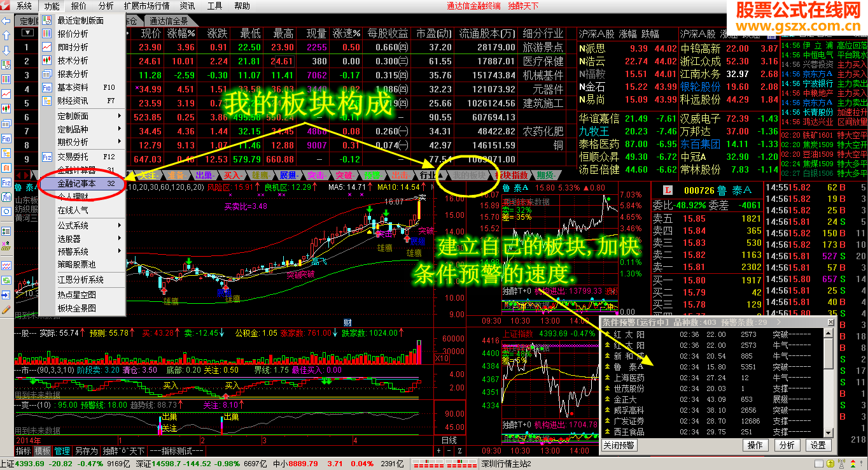Viewport: 868px width, 470px height.
Task: Click the 即时分析 line chart icon in menu
Action: pos(47,47)
